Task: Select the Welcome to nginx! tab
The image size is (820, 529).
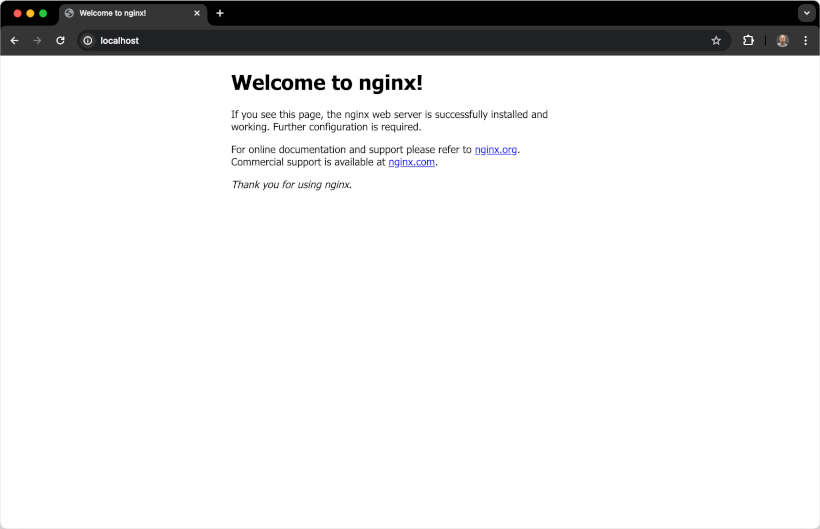Action: 133,14
